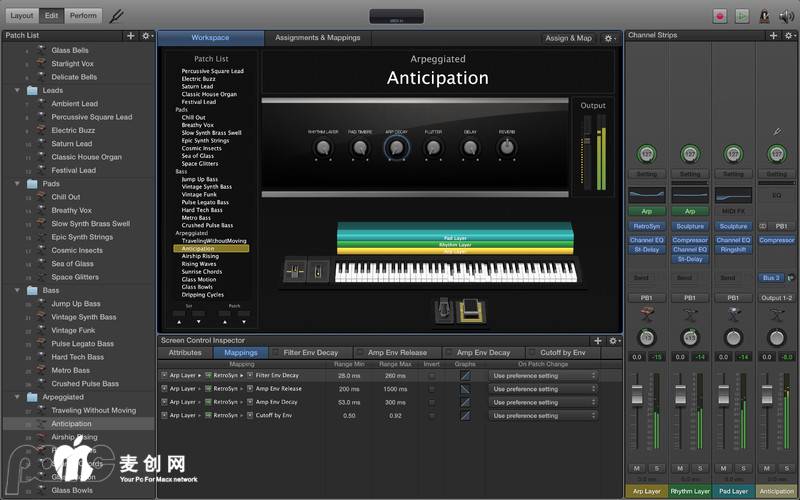This screenshot has height=500, width=800.
Task: Solo the Rhythm Layer channel strip
Action: (699, 468)
